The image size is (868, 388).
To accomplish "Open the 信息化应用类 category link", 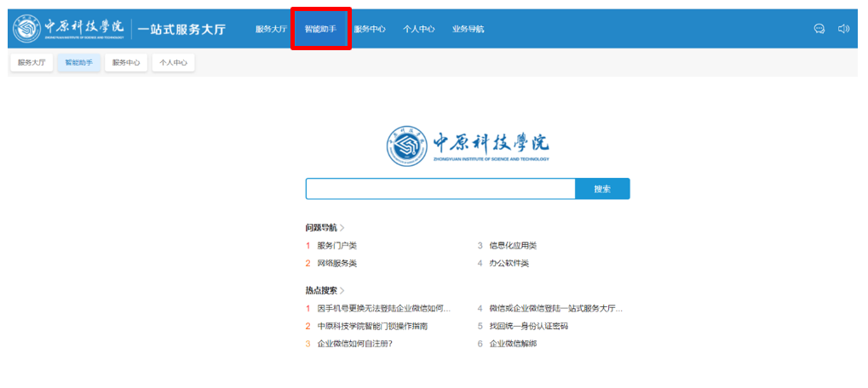I will coord(513,246).
